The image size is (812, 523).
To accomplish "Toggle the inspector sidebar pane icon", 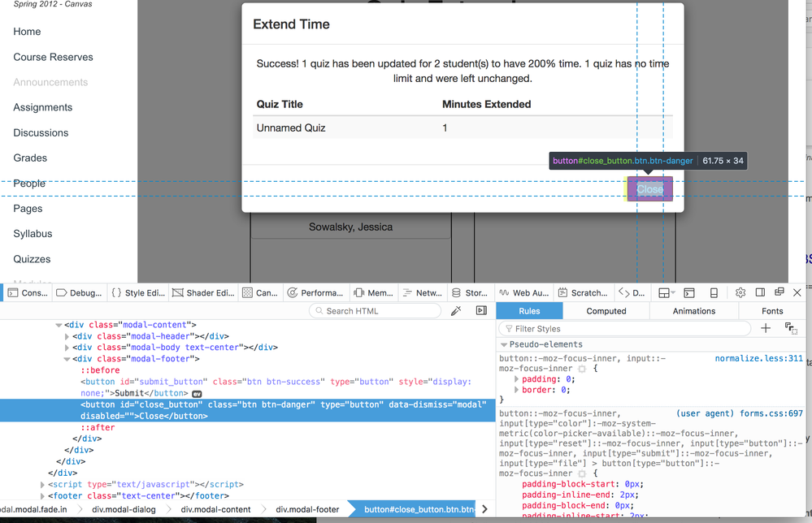I will pyautogui.click(x=481, y=311).
